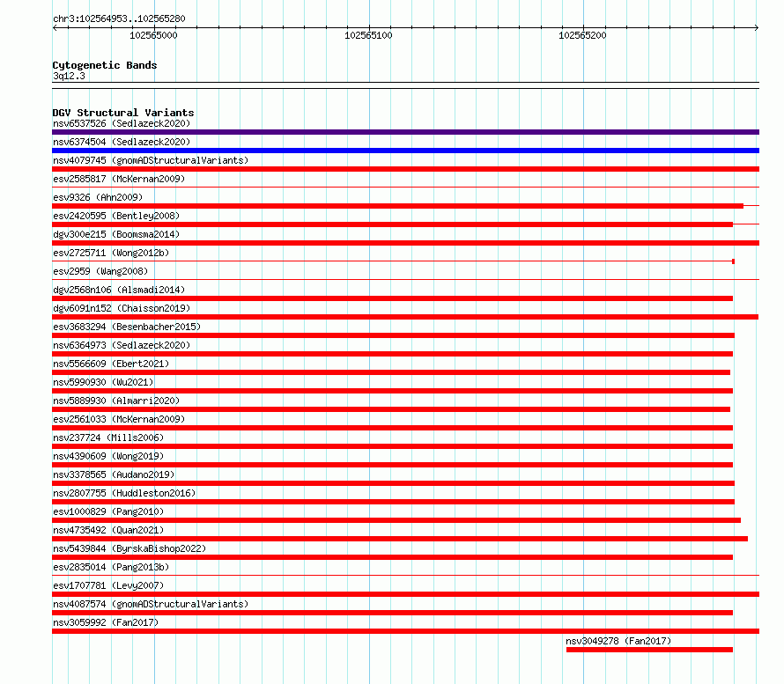The image size is (784, 684).
Task: Click the red bar under nsv3059992 (Fan2017)
Action: pos(405,631)
